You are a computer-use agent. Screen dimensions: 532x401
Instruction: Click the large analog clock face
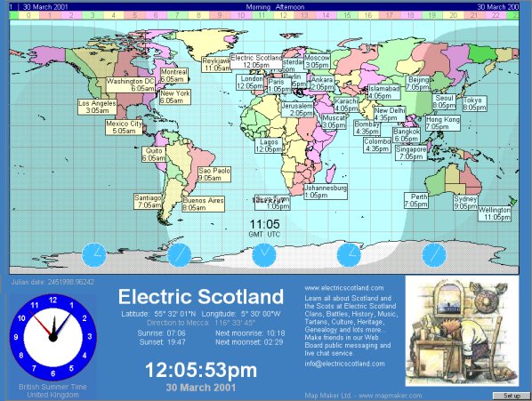pos(52,337)
